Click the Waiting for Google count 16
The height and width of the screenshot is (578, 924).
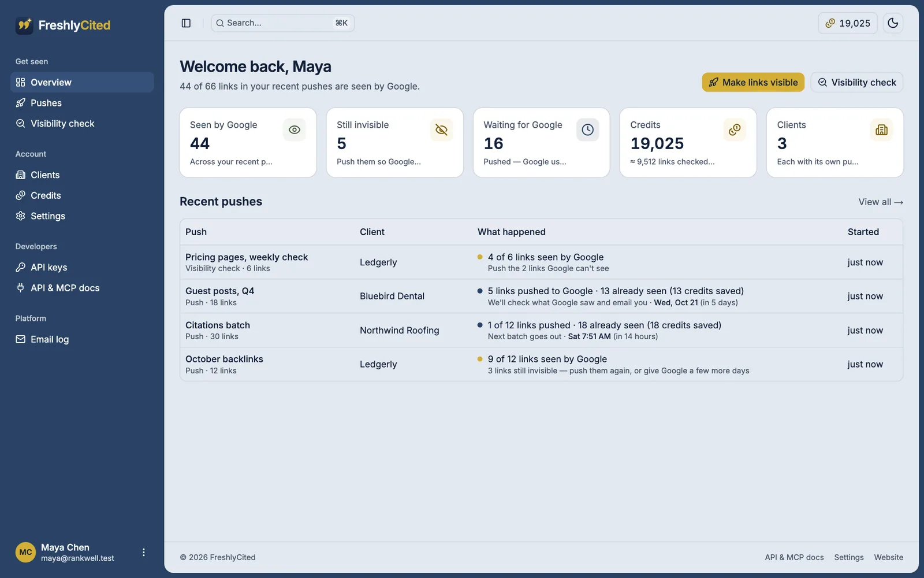pos(494,143)
